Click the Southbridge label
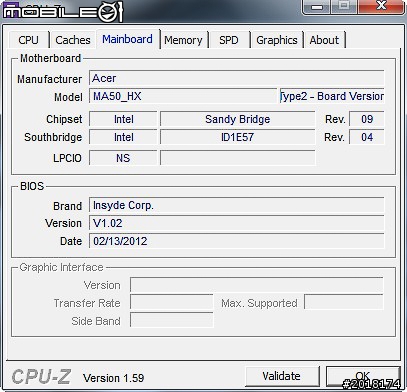Viewport: 407px width, 392px height. [53, 137]
